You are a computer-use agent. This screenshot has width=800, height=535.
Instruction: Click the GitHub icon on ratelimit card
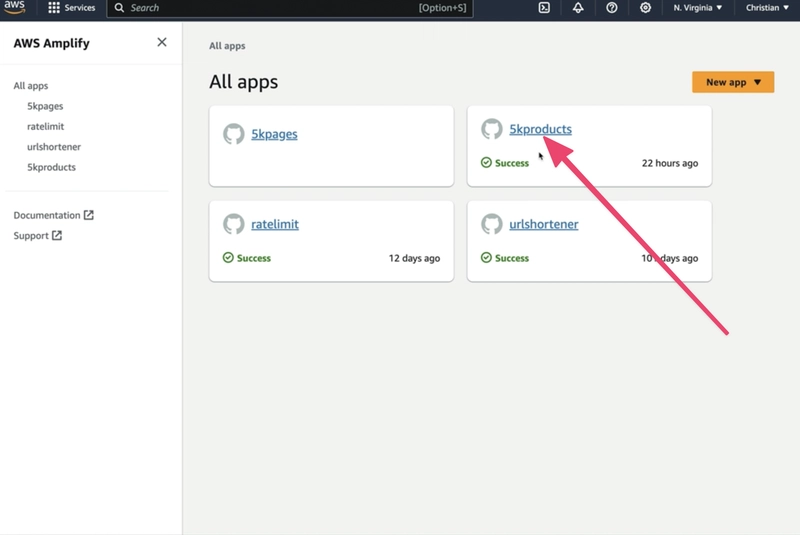[234, 223]
